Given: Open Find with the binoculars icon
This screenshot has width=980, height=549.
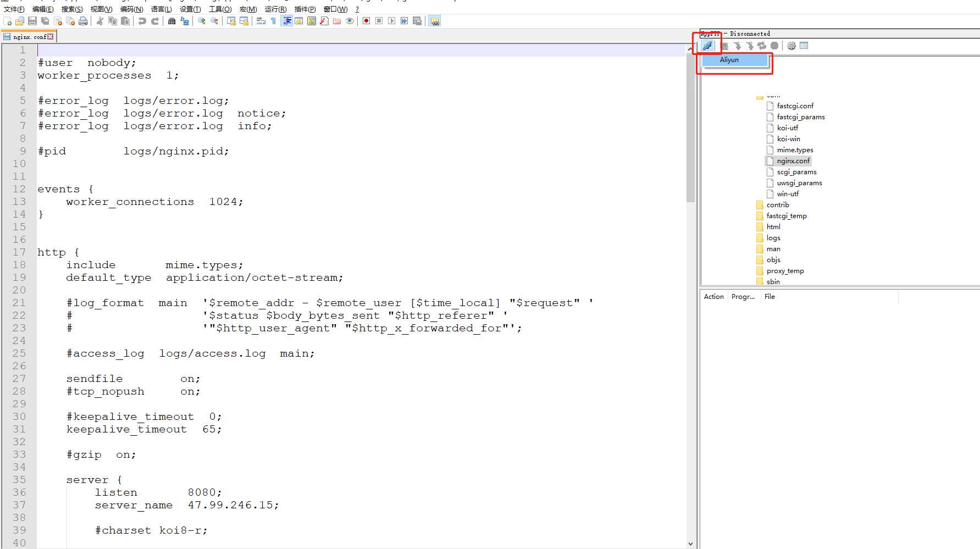Looking at the screenshot, I should [172, 21].
